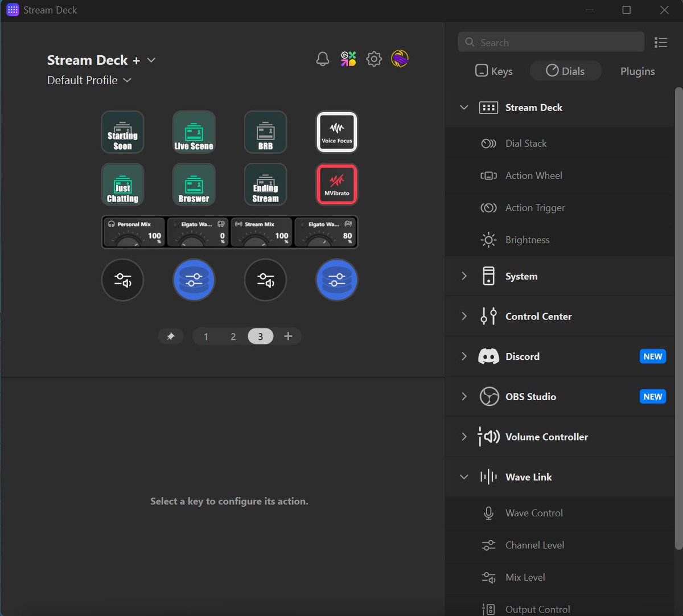683x616 pixels.
Task: Select the Mix Level action
Action: (x=560, y=577)
